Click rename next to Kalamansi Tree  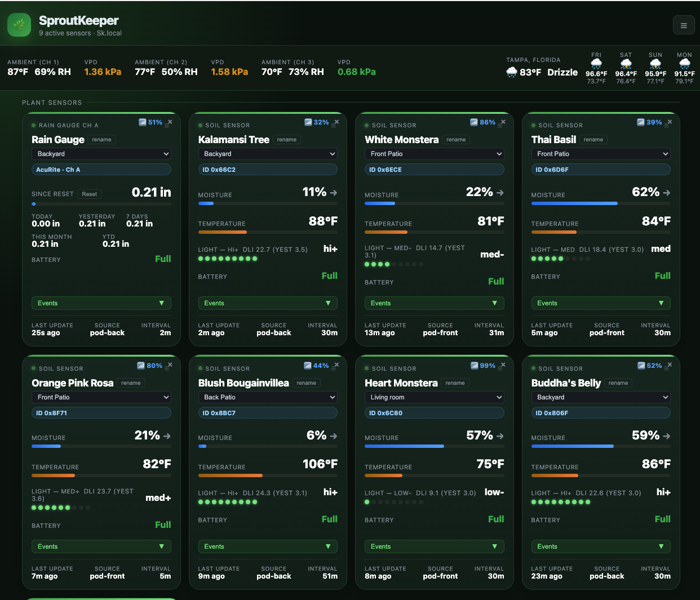click(x=287, y=140)
